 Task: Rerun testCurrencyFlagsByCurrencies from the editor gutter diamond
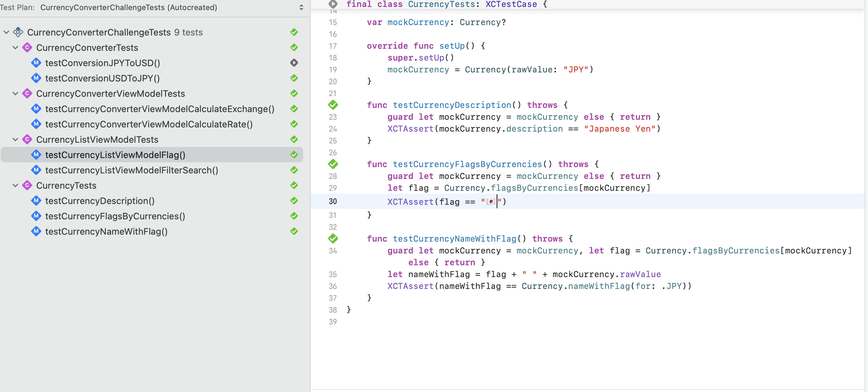[333, 164]
